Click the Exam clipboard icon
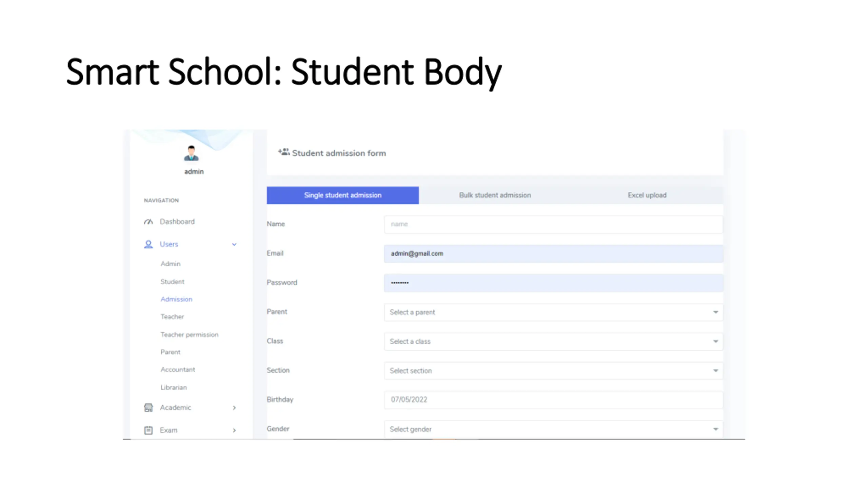Viewport: 868px width, 488px height. 148,430
